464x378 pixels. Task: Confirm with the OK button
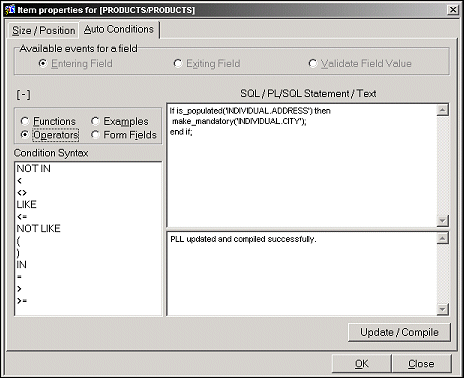pyautogui.click(x=362, y=364)
